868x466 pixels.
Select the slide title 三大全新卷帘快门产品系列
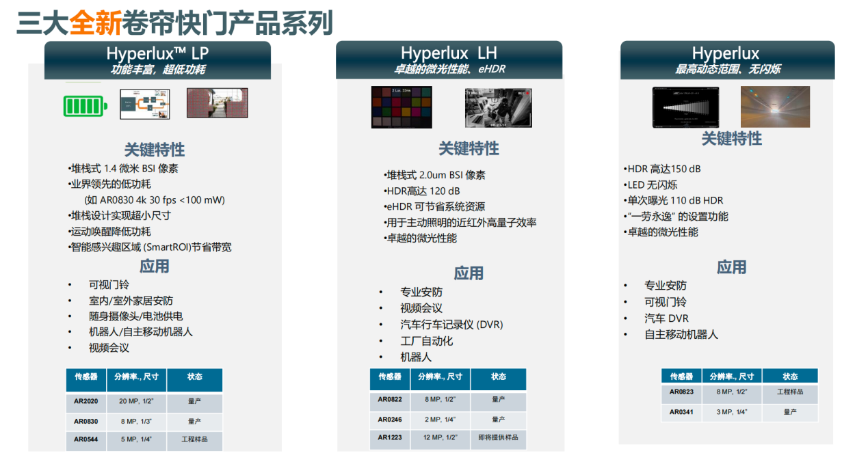click(174, 23)
